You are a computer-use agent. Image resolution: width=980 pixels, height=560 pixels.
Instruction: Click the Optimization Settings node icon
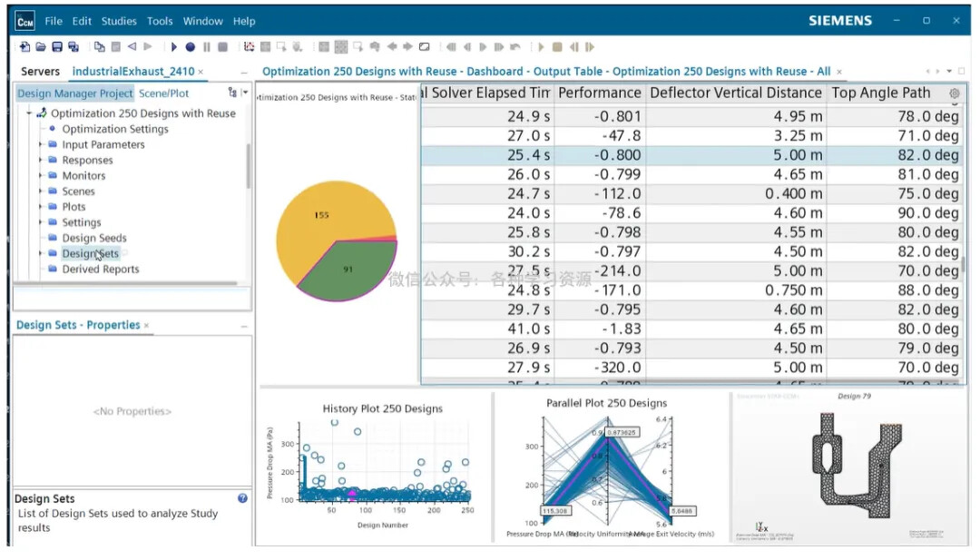click(53, 129)
